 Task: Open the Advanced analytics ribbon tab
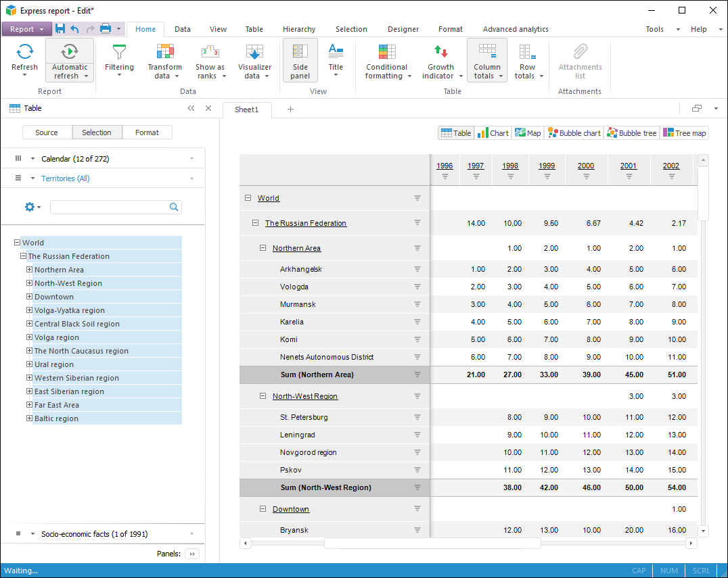(515, 29)
